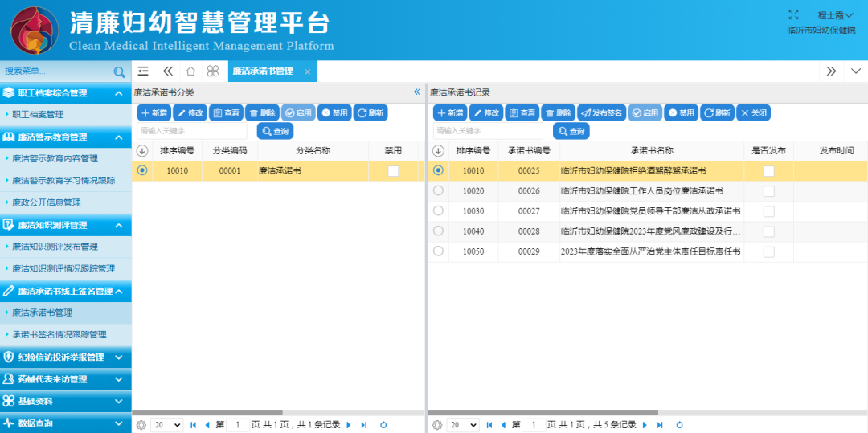Click 新增 in the category panel
868x433 pixels.
[x=154, y=112]
